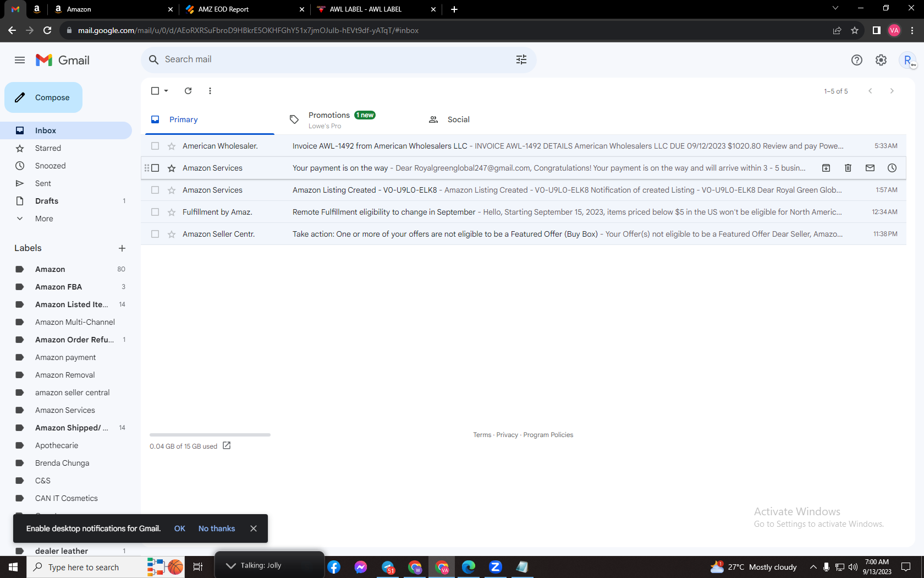Open the select-all dropdown arrow
Viewport: 924px width, 578px height.
[166, 91]
